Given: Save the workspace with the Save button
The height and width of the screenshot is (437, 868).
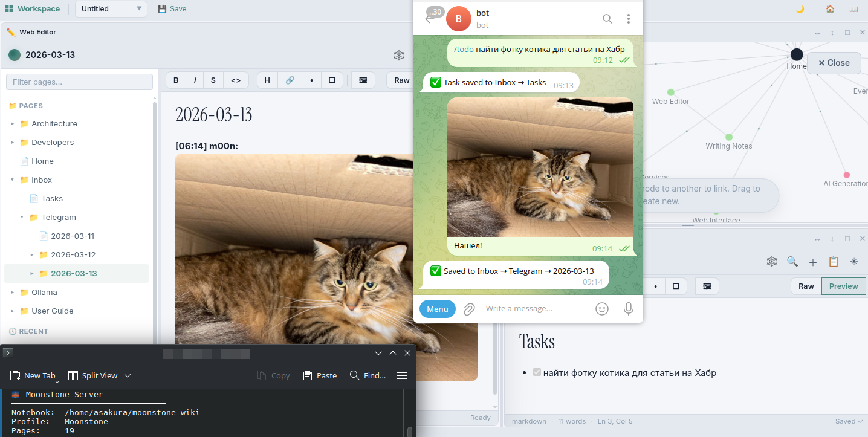Looking at the screenshot, I should pyautogui.click(x=171, y=8).
